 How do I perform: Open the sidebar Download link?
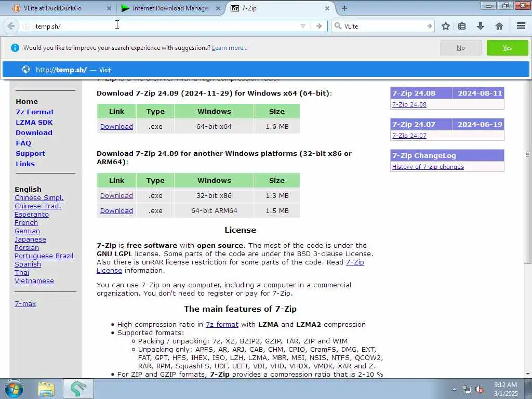(34, 132)
